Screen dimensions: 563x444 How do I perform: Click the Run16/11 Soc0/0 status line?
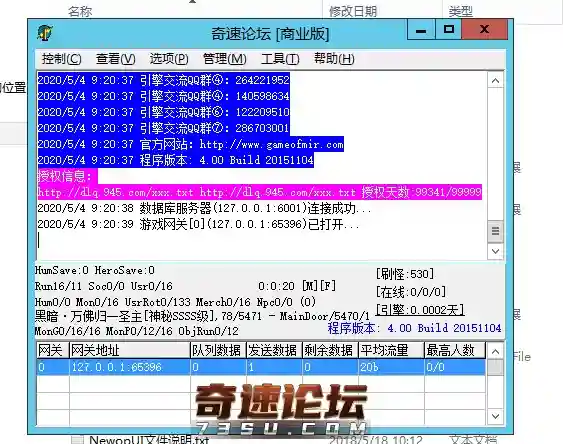[104, 286]
